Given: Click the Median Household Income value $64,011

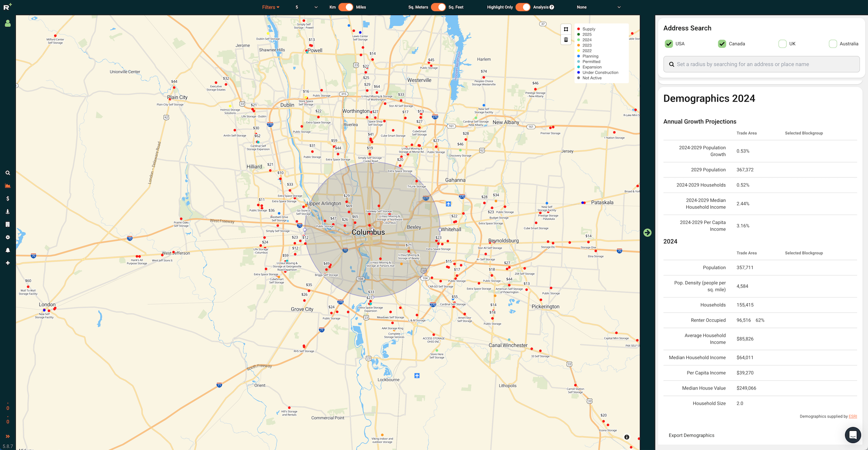Looking at the screenshot, I should click(745, 357).
